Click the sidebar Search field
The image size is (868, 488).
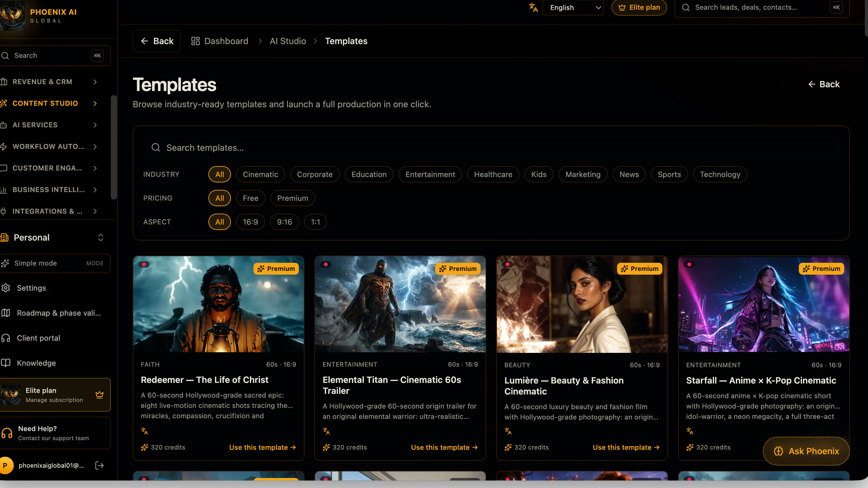point(55,56)
